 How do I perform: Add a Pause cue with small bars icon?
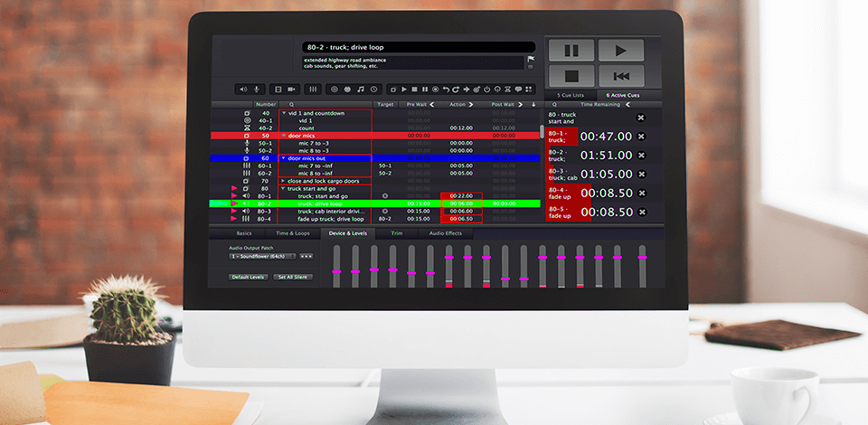(x=425, y=89)
